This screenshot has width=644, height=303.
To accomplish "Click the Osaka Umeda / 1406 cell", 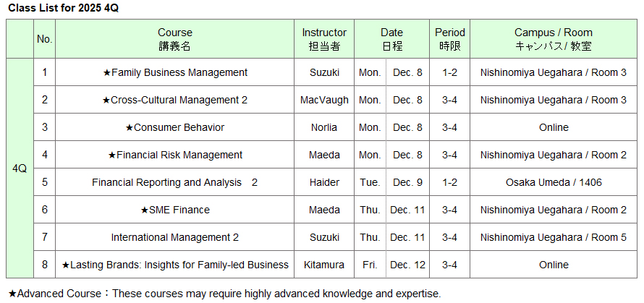I will point(554,182).
